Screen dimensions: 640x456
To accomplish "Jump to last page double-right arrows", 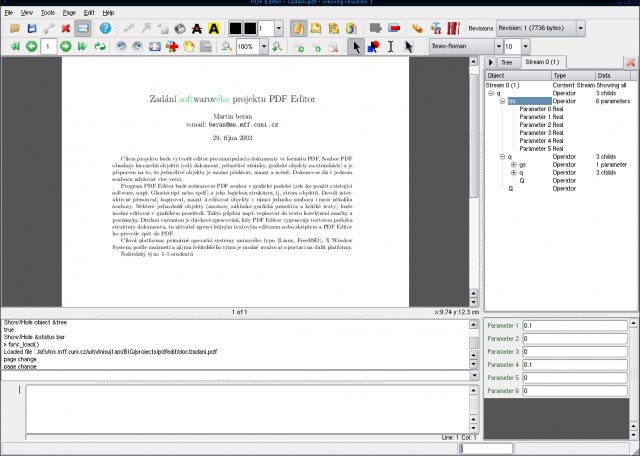I will click(x=82, y=47).
